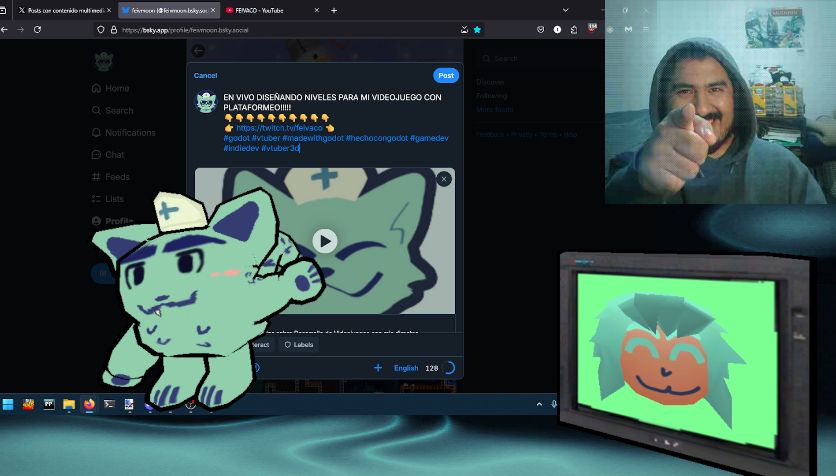Click the #godot hashtag in the post
The image size is (836, 476).
click(x=236, y=138)
